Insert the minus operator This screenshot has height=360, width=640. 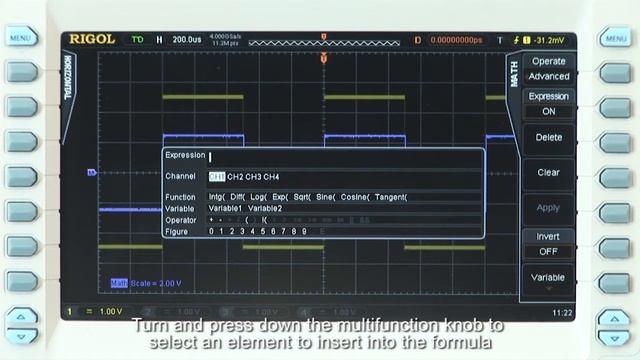220,220
